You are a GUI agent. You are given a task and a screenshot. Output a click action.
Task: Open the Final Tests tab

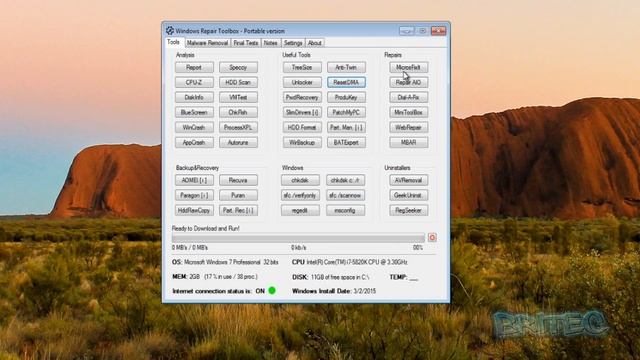[x=246, y=43]
